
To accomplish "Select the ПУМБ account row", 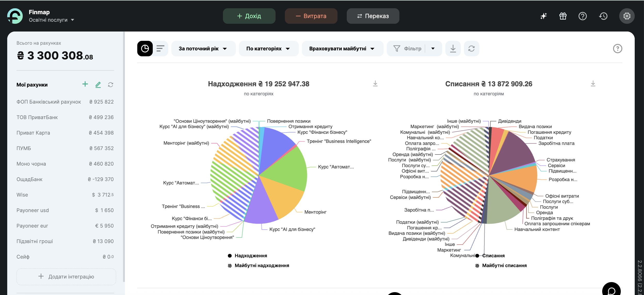I will click(x=65, y=148).
